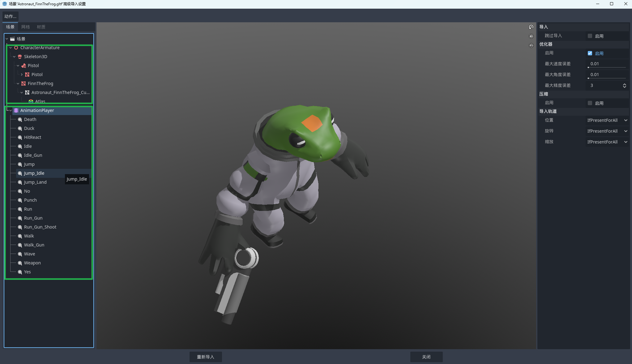Toggle the second light icon in the viewport
The height and width of the screenshot is (364, 632).
(531, 45)
